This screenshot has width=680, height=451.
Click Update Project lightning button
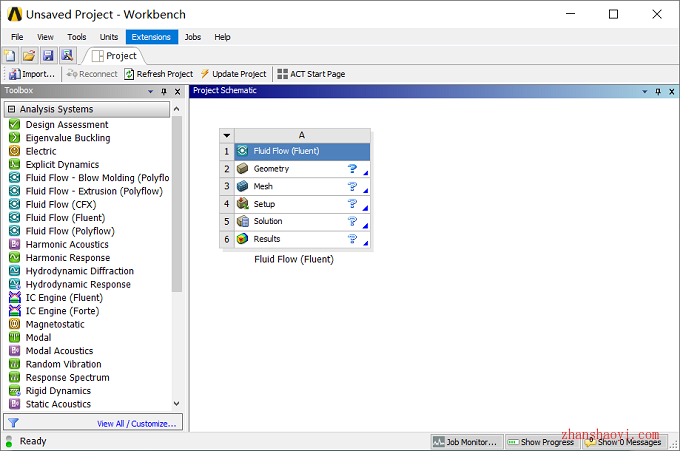233,74
